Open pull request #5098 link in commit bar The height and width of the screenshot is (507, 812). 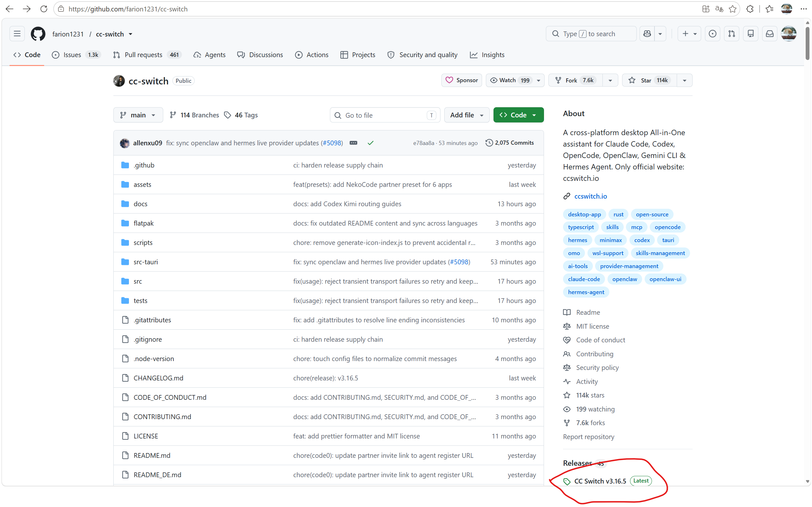pyautogui.click(x=332, y=143)
